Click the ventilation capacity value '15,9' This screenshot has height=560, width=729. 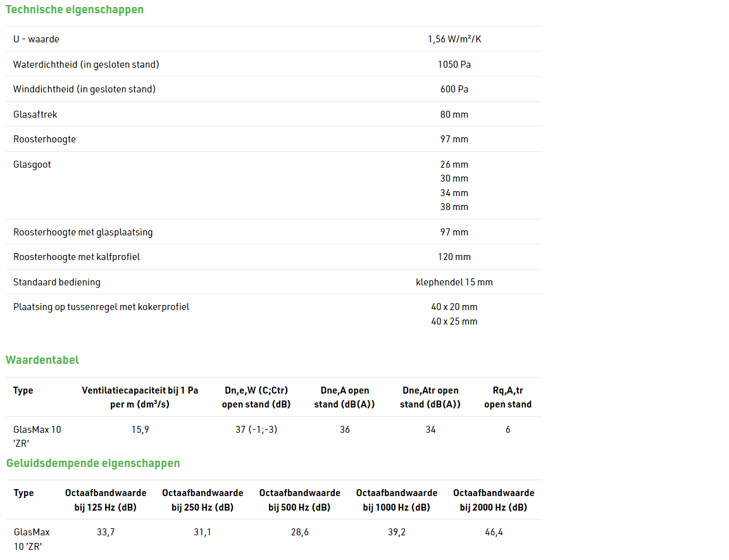(140, 430)
